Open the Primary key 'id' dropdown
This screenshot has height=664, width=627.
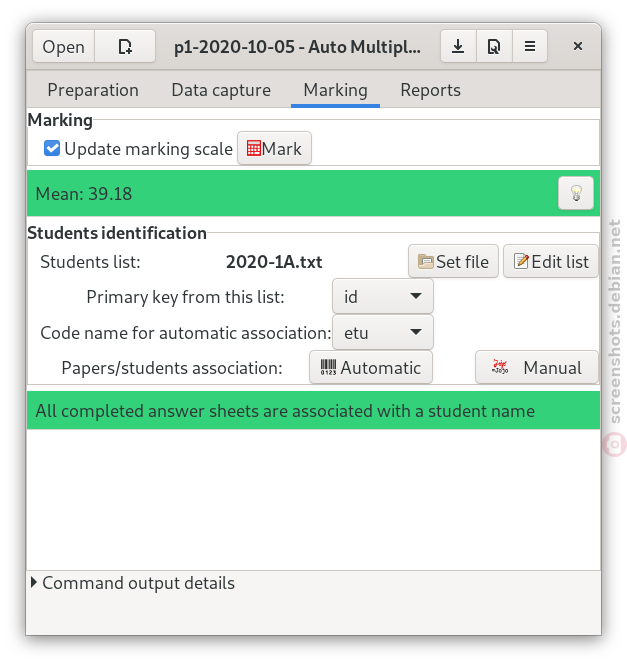[x=383, y=296]
